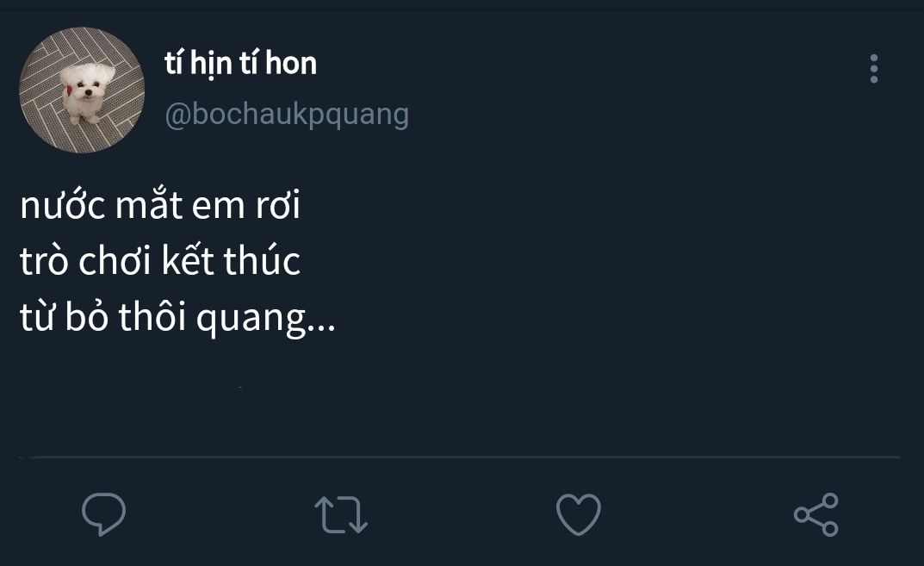924x566 pixels.
Task: Click display name tí hịn tí hon
Action: point(240,63)
